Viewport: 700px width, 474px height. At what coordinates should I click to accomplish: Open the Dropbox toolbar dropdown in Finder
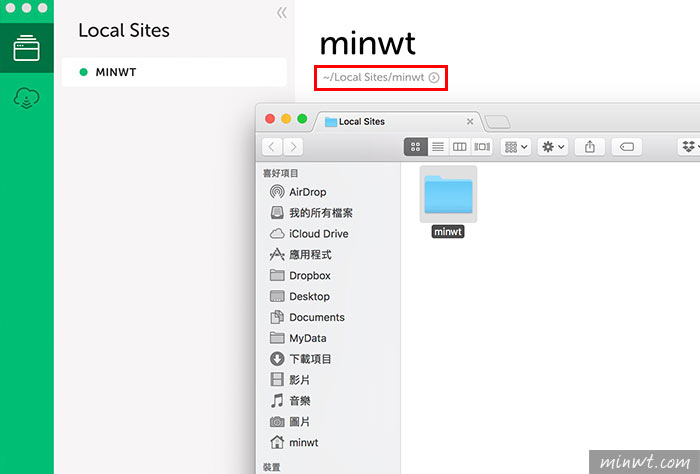point(690,147)
